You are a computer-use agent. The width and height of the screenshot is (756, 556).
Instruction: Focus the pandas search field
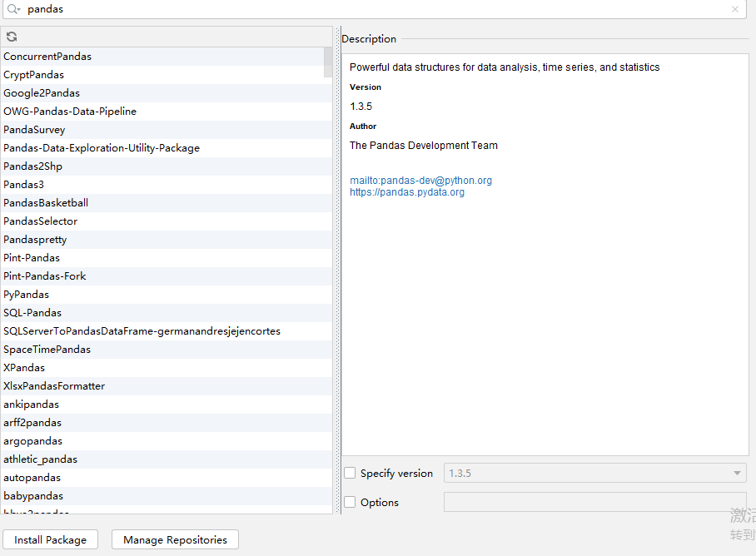376,9
